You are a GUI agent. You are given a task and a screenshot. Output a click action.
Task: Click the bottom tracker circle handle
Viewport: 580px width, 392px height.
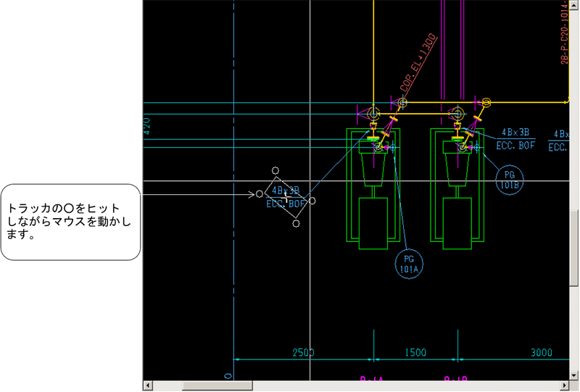[x=297, y=223]
